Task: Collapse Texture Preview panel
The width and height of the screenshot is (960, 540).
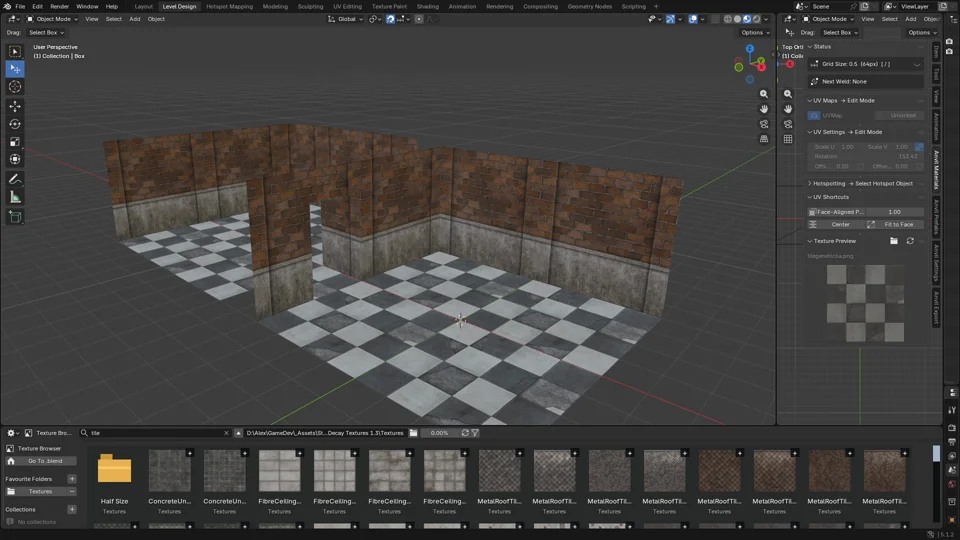Action: [x=809, y=241]
